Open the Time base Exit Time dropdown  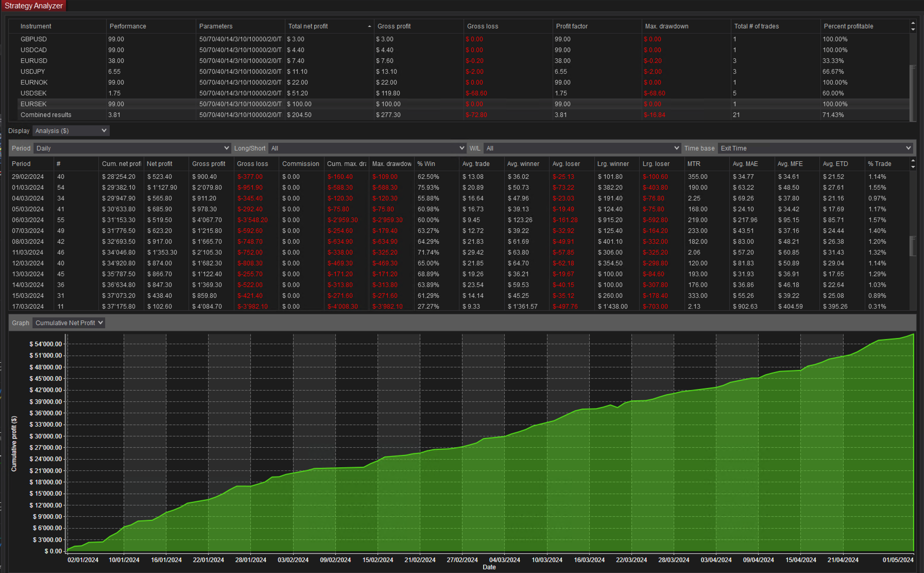click(x=815, y=148)
